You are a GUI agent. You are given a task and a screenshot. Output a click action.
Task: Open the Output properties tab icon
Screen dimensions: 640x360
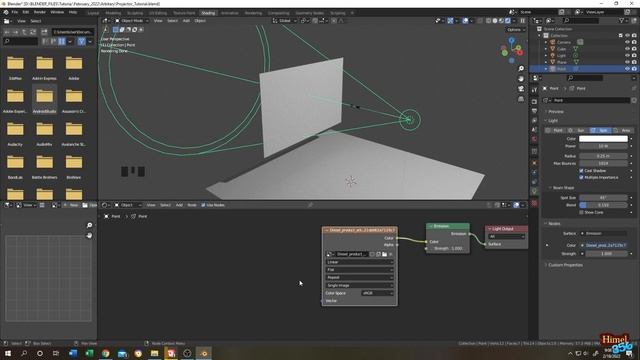click(x=534, y=111)
